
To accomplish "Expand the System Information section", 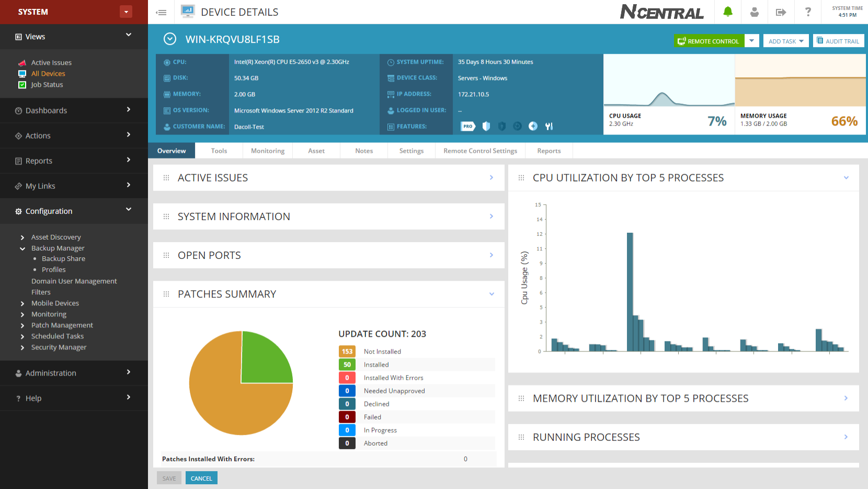I will [x=491, y=216].
